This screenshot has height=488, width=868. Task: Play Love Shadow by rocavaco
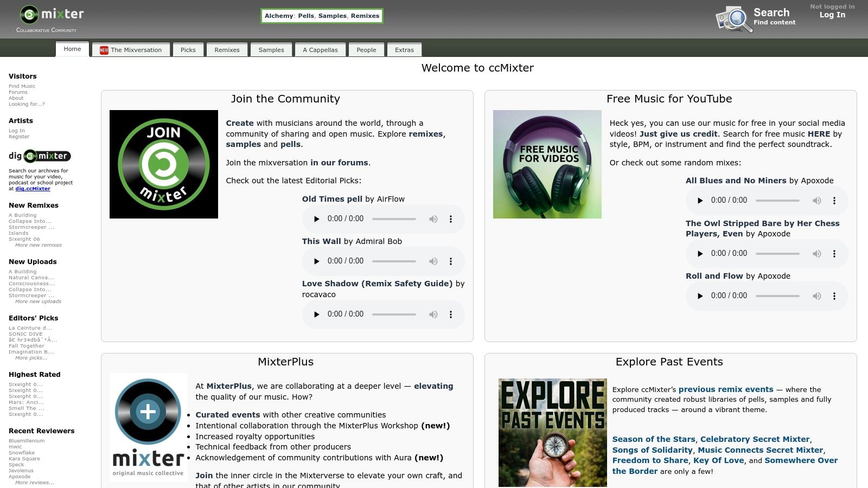click(316, 314)
